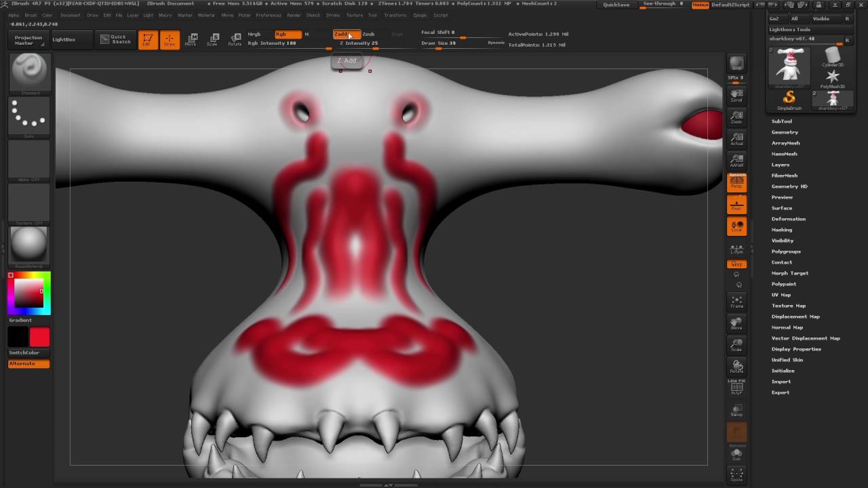Select the Rotate transform mode in top shelf

coord(235,40)
